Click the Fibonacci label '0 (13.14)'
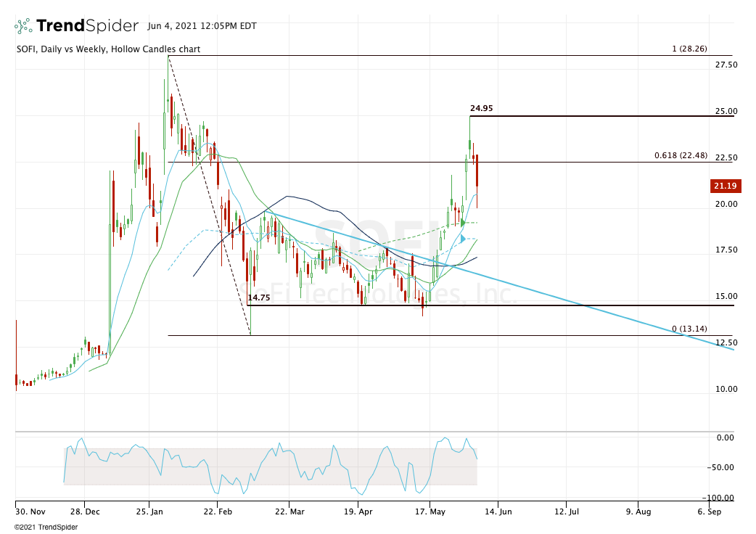The image size is (756, 534). click(689, 329)
